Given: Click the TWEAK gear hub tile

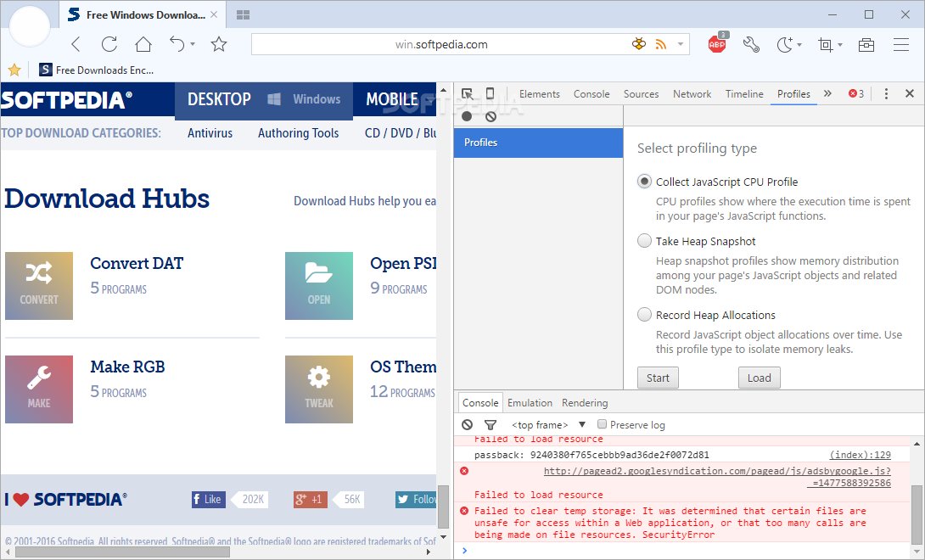Looking at the screenshot, I should pos(319,389).
